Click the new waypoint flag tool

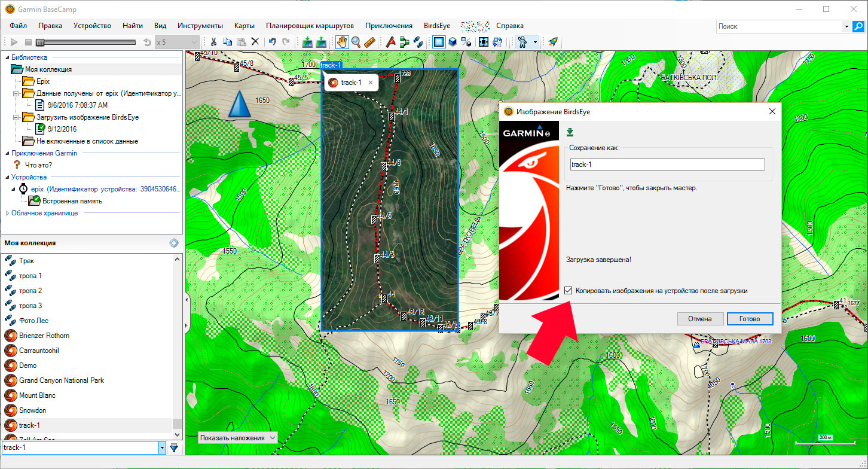(x=390, y=42)
